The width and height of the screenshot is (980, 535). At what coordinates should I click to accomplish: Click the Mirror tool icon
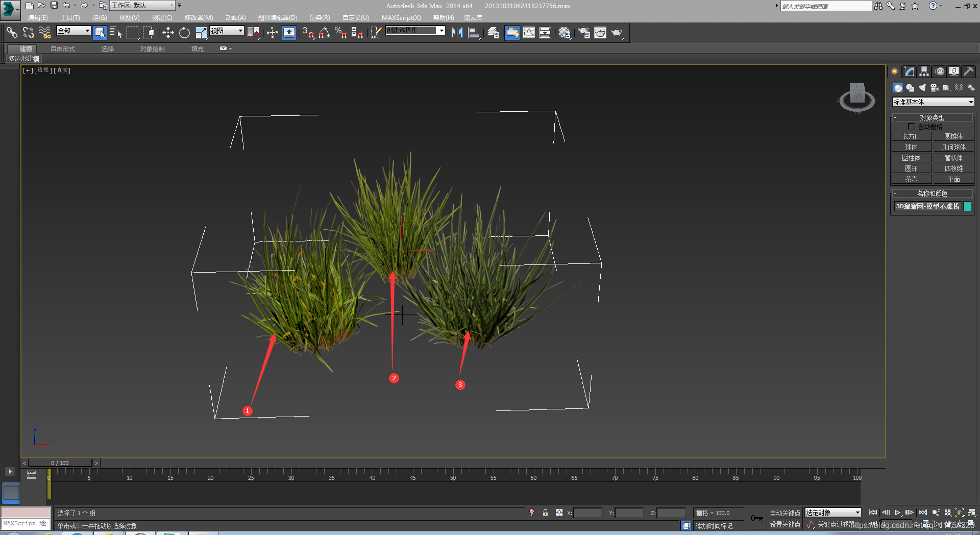coord(457,33)
